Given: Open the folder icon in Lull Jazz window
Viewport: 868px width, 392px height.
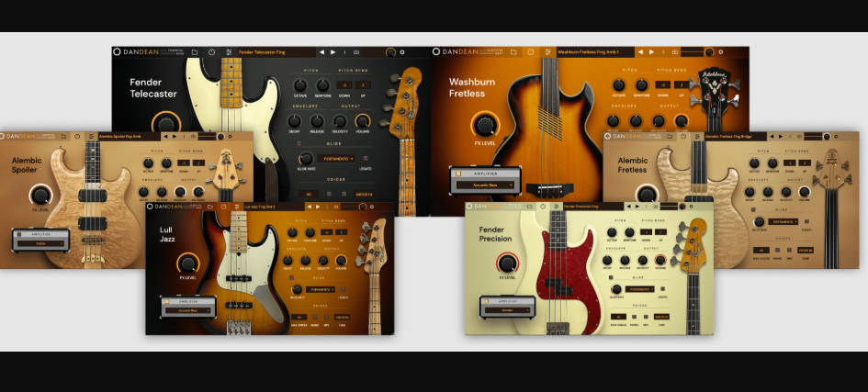Looking at the screenshot, I should coord(209,207).
